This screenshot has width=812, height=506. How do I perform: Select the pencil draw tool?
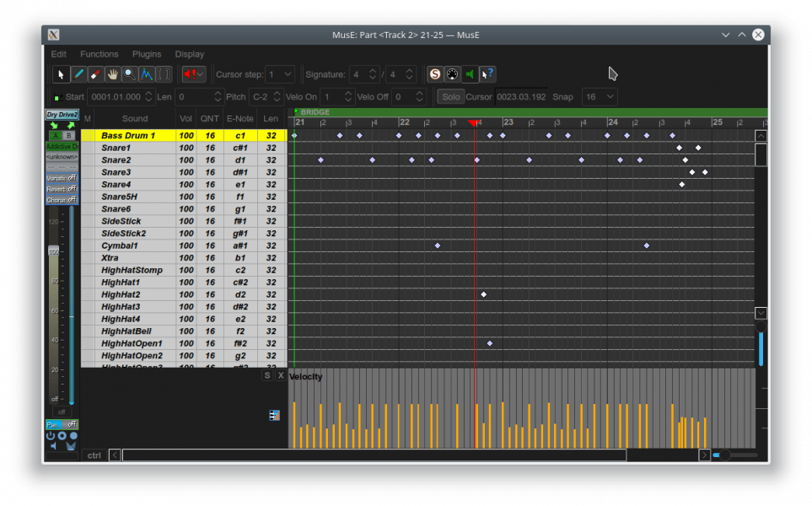pos(78,74)
